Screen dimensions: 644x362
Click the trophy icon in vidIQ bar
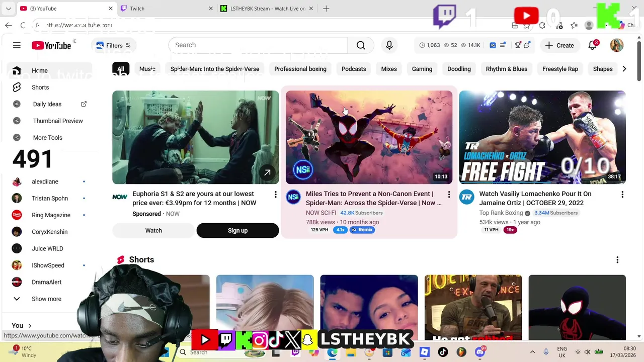click(x=518, y=45)
